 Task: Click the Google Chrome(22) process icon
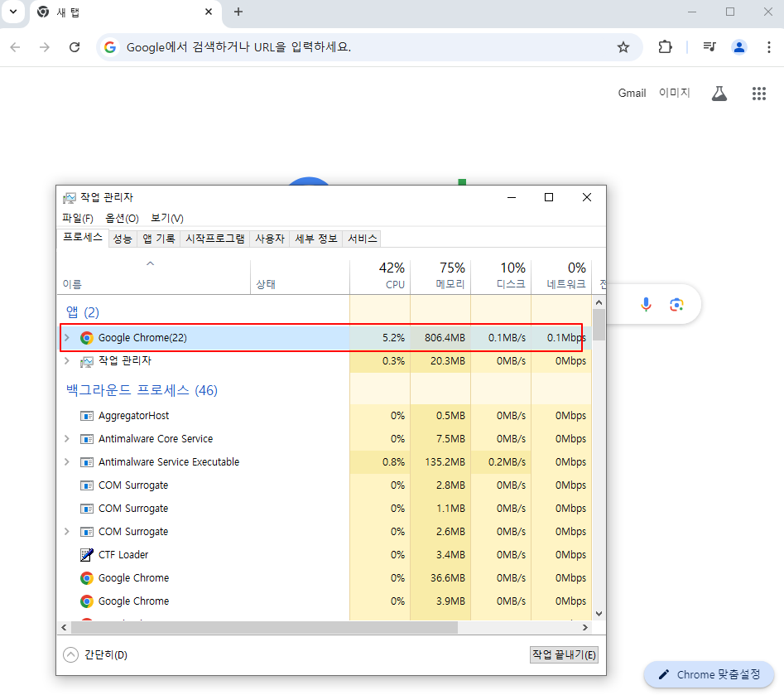click(x=87, y=338)
